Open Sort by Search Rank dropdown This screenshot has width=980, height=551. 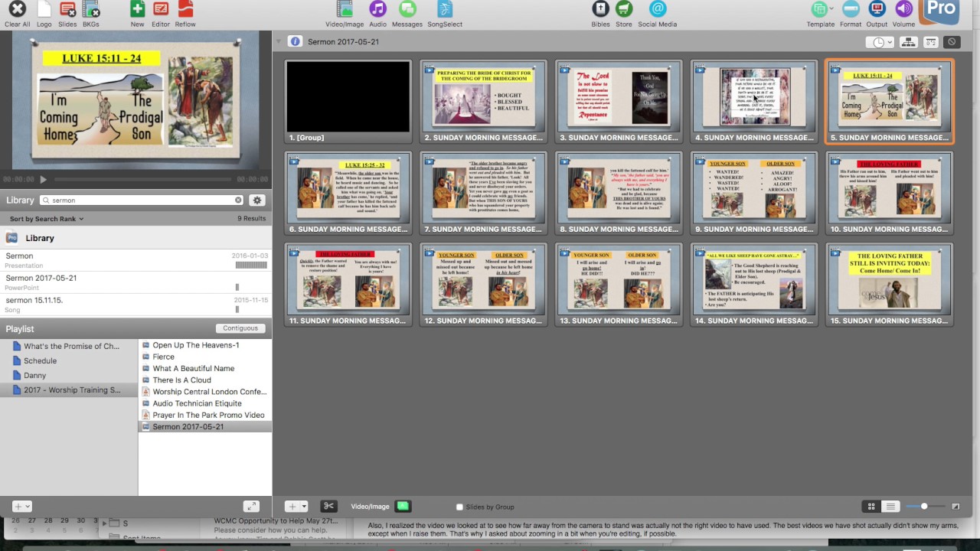click(47, 219)
